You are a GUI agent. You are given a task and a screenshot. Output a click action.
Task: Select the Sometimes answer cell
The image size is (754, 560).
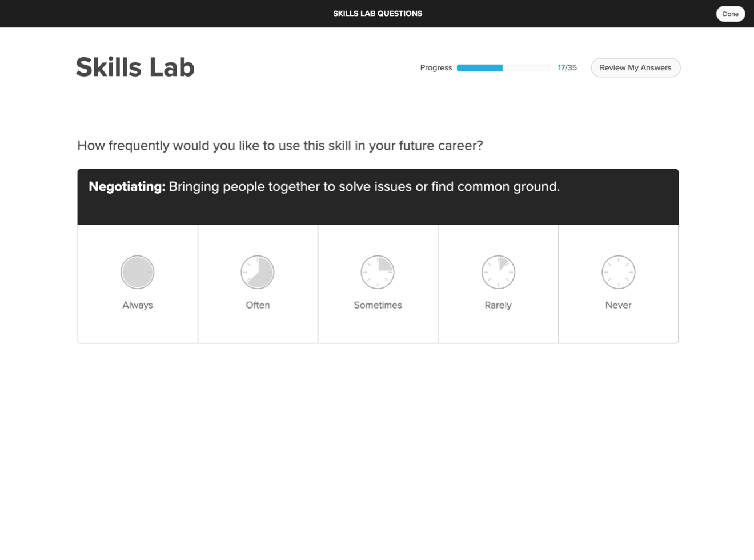378,284
